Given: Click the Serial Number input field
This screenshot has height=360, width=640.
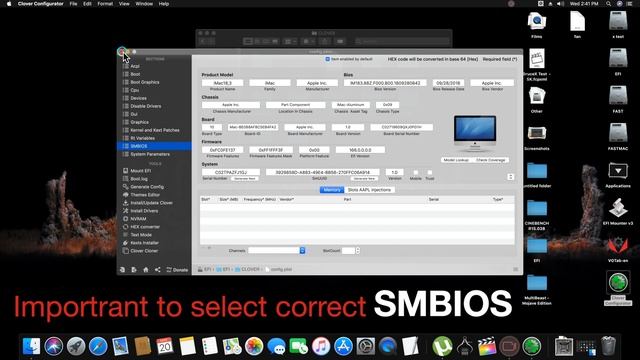Looking at the screenshot, I should 231,172.
